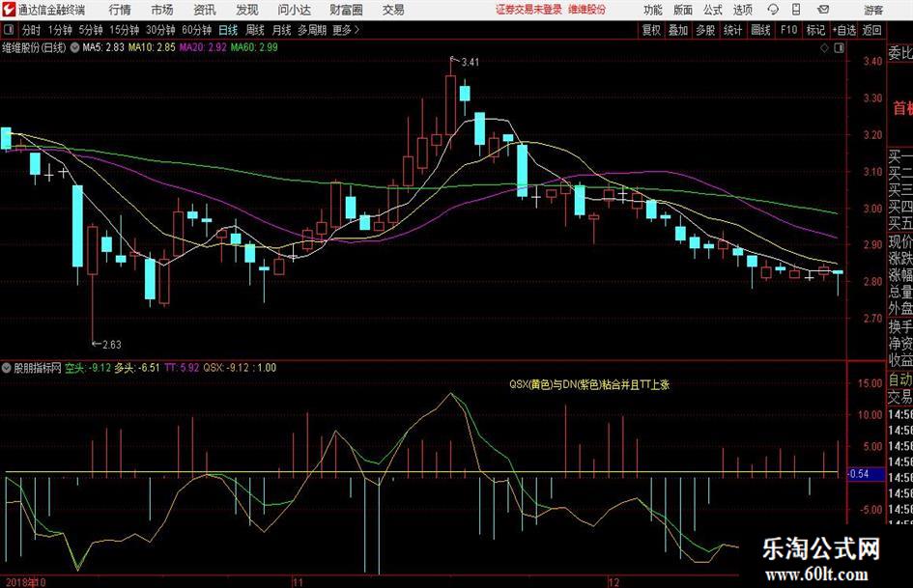The width and height of the screenshot is (913, 588).
Task: Switch to the 周线 weekly tab
Action: [255, 30]
